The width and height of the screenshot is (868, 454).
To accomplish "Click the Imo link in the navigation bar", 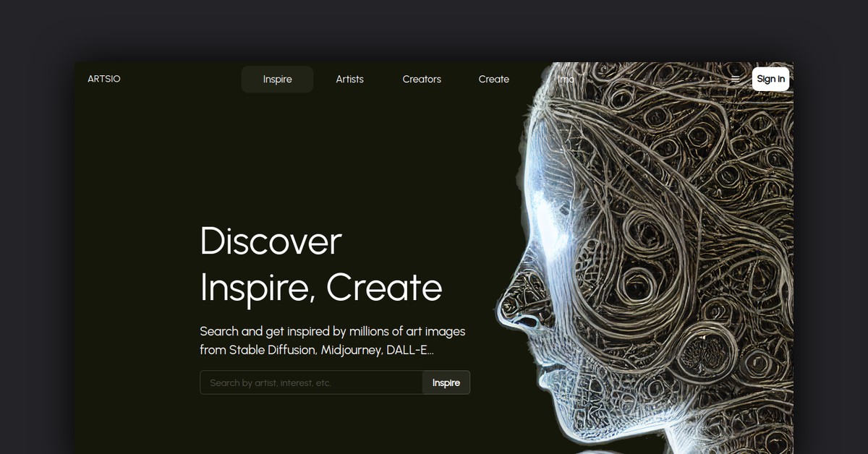I will click(x=565, y=79).
